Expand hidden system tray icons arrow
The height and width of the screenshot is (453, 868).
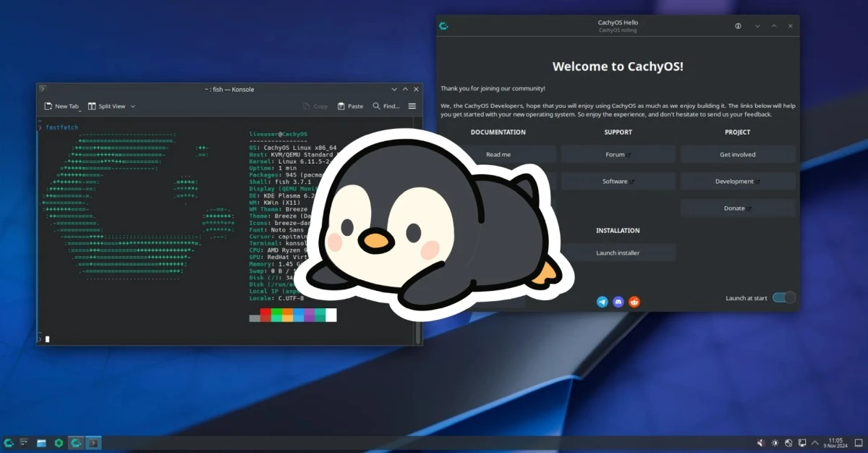click(816, 442)
